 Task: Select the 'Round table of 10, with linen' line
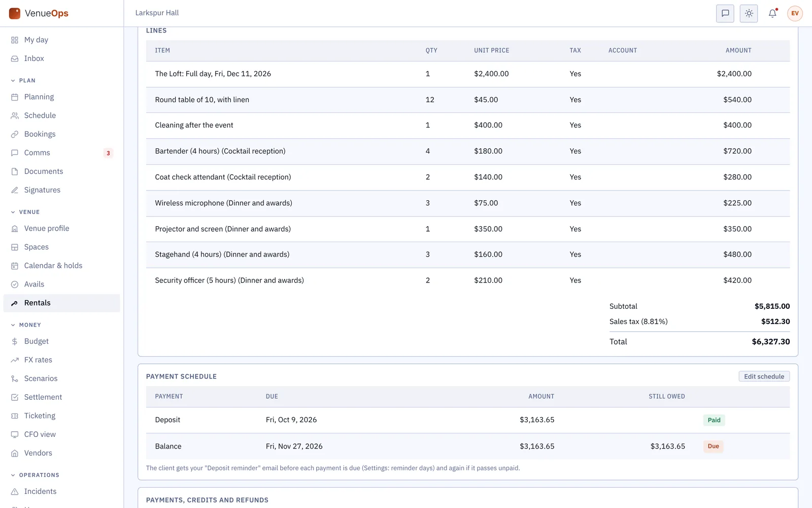pos(468,100)
